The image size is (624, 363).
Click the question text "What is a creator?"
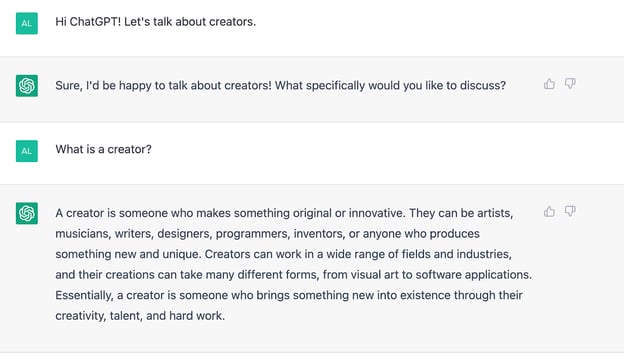[x=103, y=149]
